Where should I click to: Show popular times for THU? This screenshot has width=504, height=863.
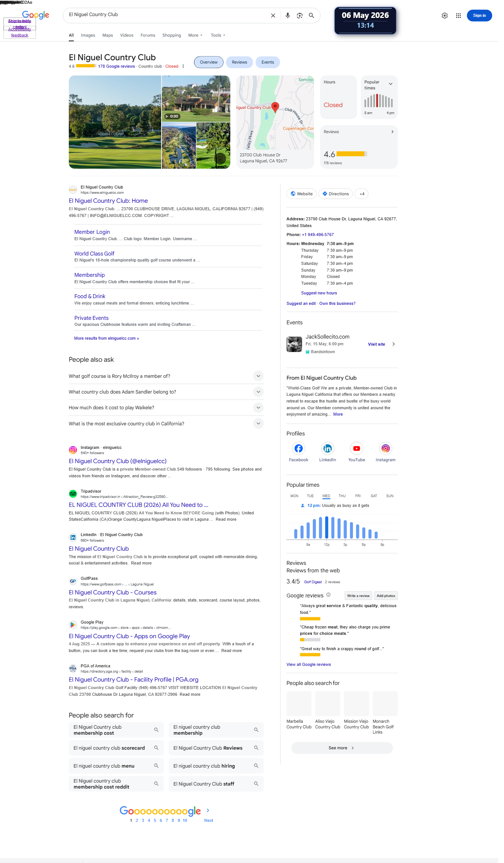pos(342,496)
